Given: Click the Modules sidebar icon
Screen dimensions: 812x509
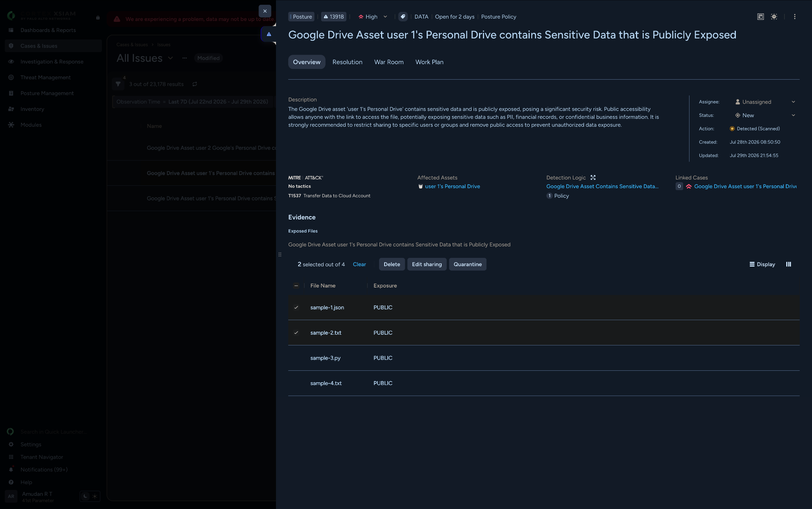Looking at the screenshot, I should 11,125.
